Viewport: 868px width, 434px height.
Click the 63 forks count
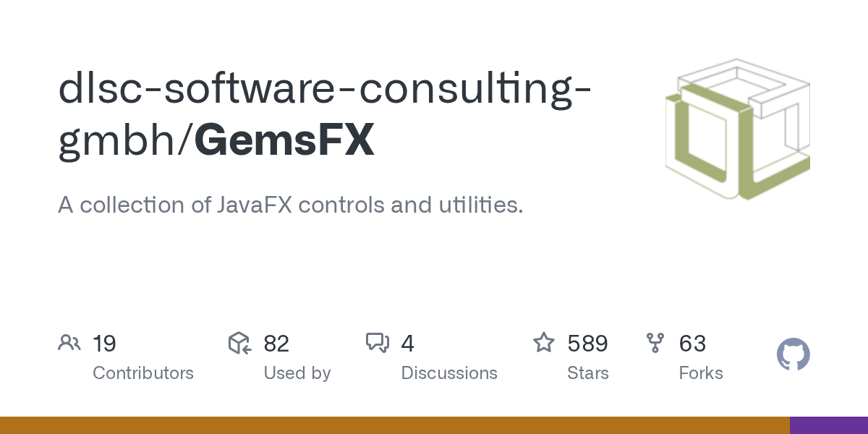coord(692,344)
